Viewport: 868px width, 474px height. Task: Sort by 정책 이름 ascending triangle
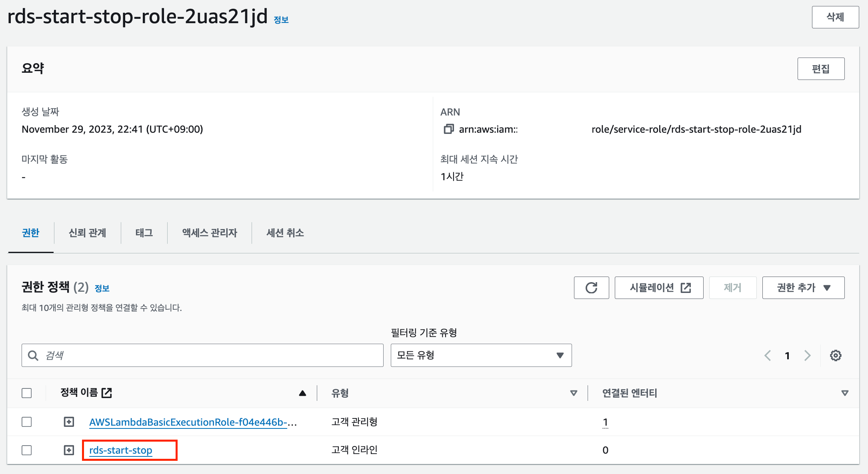302,393
